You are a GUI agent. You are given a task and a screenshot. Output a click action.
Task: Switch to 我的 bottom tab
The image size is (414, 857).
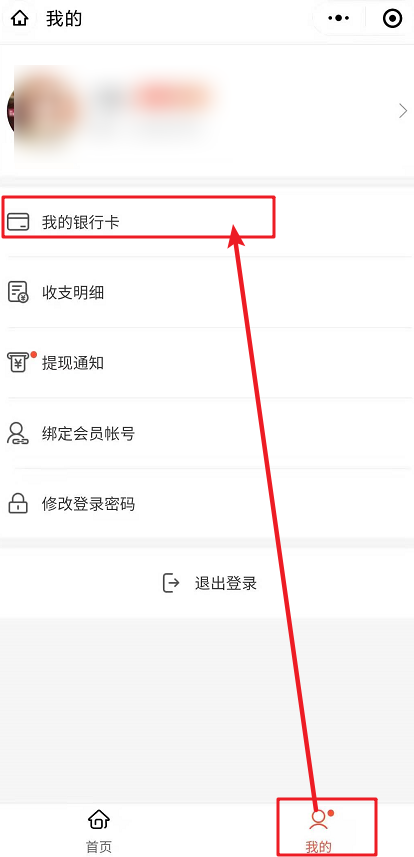click(x=319, y=831)
